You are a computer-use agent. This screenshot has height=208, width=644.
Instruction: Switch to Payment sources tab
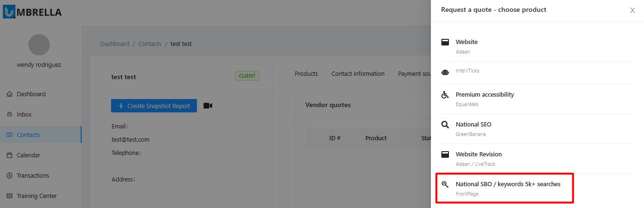coord(414,73)
